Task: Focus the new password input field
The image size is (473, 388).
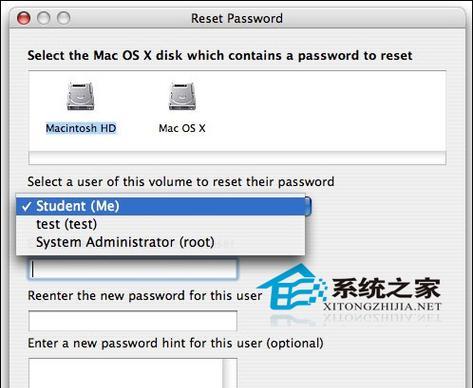Action: point(133,269)
